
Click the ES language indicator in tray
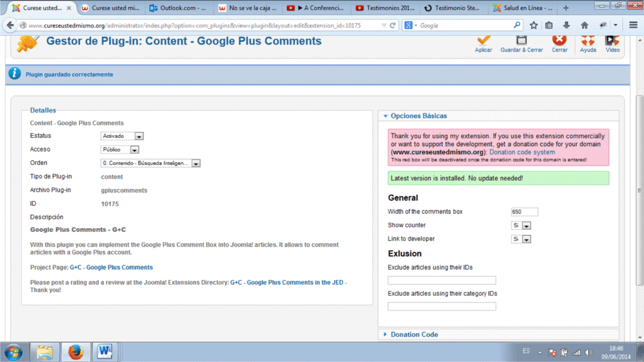[526, 351]
